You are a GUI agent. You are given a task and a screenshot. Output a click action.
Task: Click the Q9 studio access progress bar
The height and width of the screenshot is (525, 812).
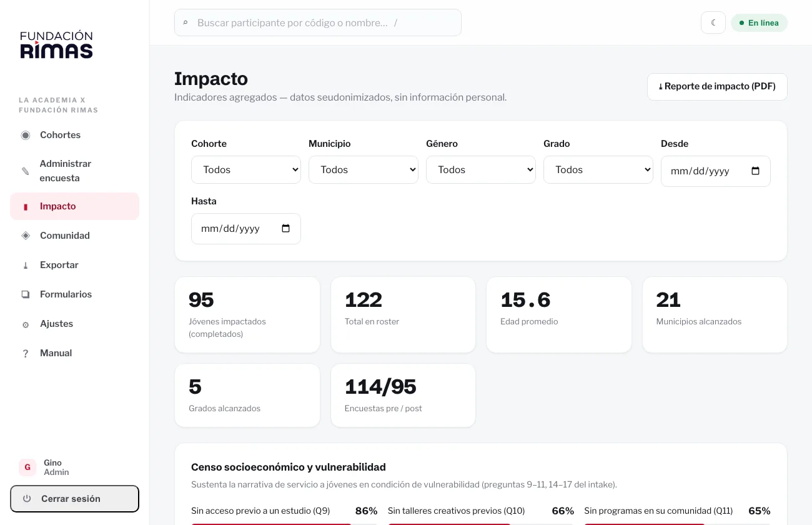tap(284, 524)
